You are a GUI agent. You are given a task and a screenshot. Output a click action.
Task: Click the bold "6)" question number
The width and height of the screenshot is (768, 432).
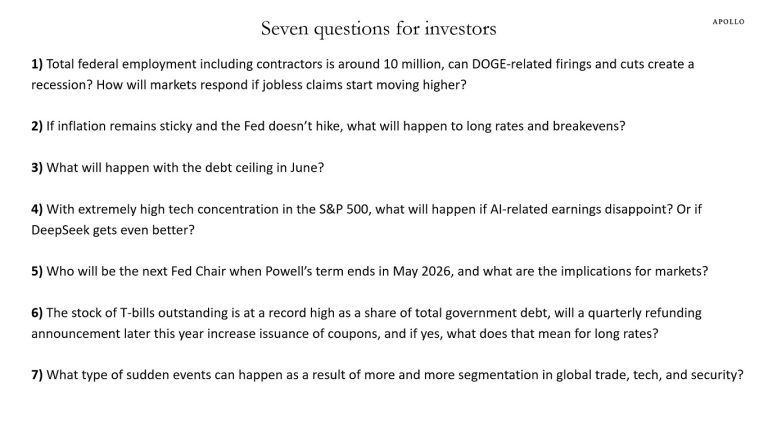(37, 312)
